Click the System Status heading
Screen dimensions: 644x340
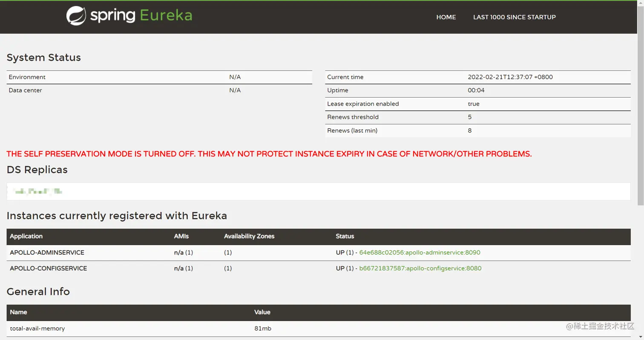tap(43, 58)
